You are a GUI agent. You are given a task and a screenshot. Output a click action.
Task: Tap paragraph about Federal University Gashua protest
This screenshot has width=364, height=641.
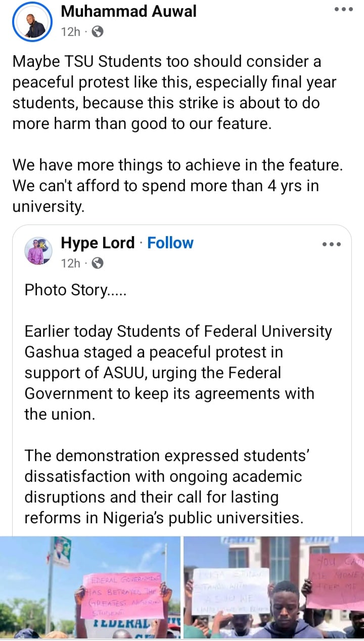(x=177, y=373)
